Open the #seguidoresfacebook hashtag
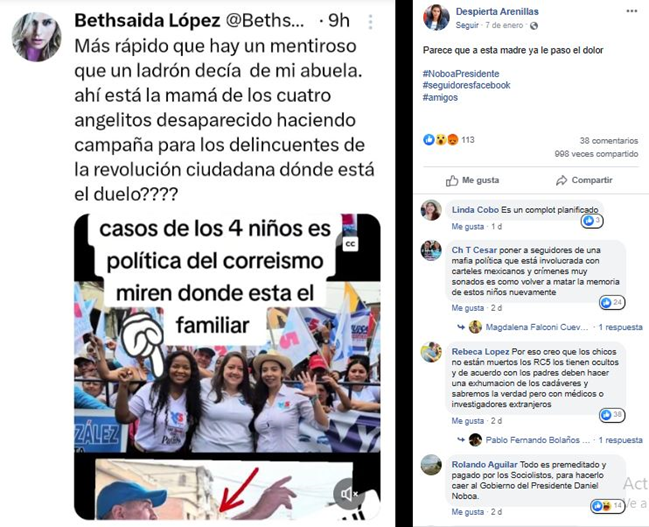Screen dimensions: 649x527 coord(466,85)
